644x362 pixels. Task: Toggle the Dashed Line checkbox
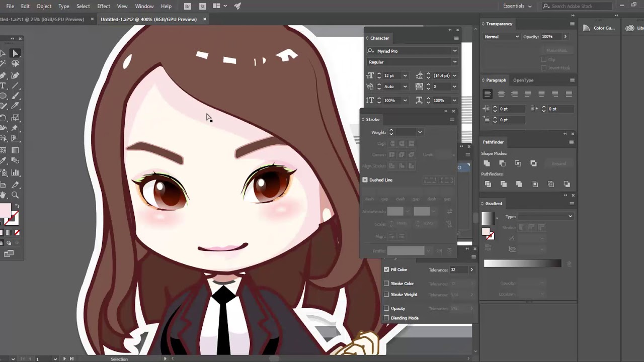[x=365, y=179]
